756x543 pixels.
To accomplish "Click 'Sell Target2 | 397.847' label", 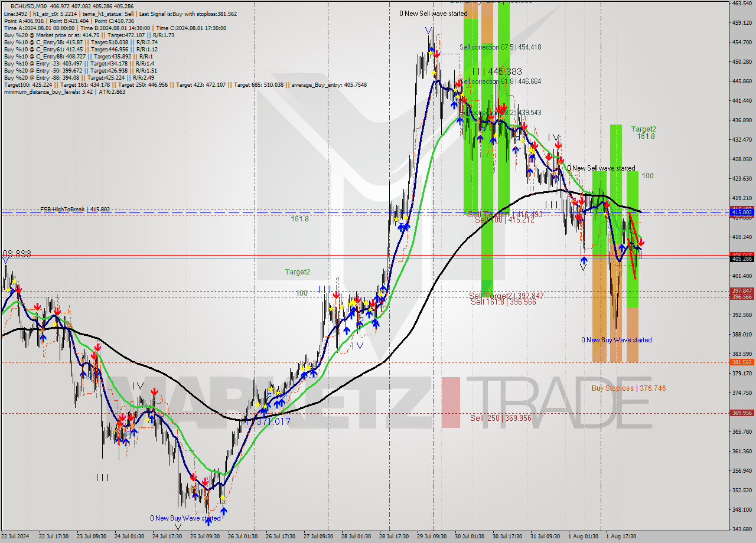I will tap(506, 295).
